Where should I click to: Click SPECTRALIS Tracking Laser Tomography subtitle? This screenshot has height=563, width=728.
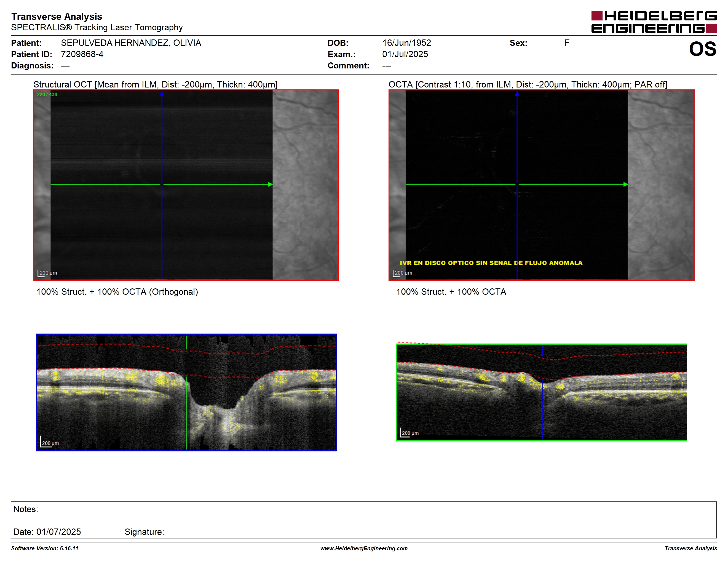tap(97, 27)
